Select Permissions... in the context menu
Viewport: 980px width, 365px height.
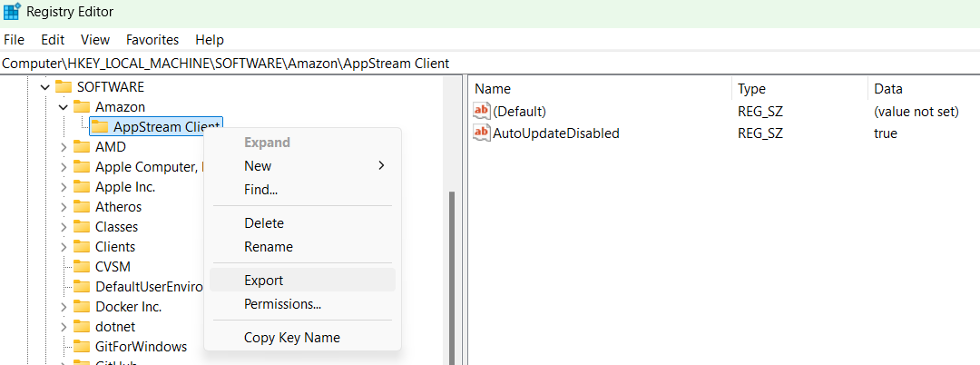(282, 304)
